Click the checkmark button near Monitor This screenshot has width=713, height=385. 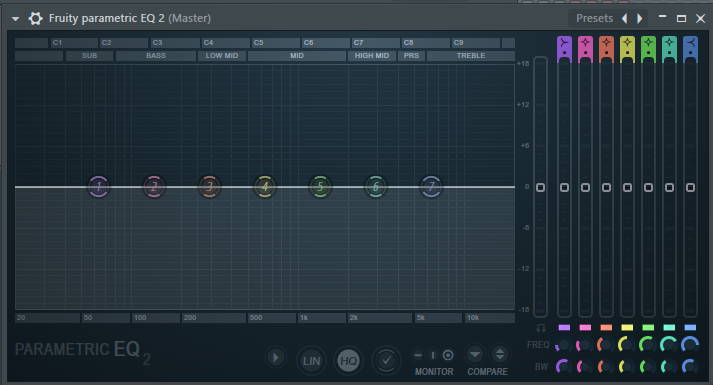pos(386,360)
